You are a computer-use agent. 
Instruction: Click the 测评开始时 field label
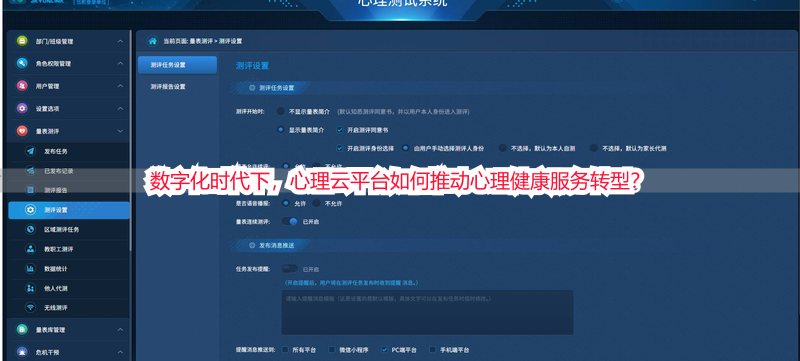pos(250,111)
